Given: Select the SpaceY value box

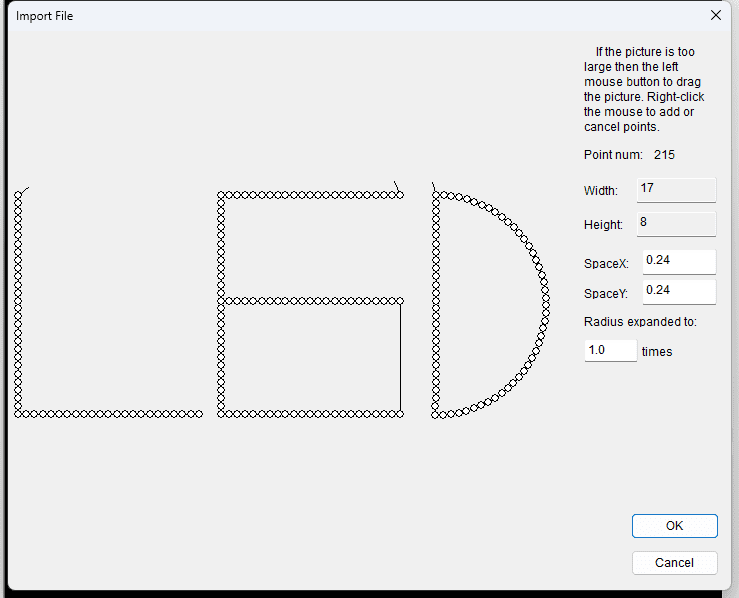Looking at the screenshot, I should click(x=679, y=291).
